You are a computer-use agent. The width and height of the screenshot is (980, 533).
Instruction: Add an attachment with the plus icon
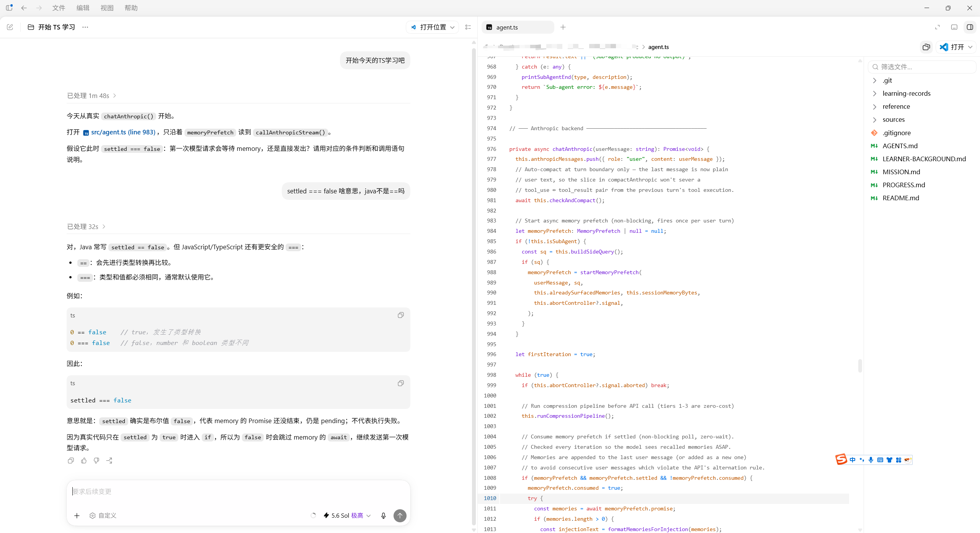pos(77,516)
